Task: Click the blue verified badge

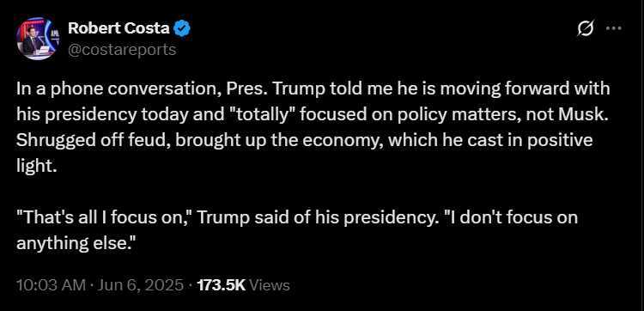Action: click(x=182, y=28)
